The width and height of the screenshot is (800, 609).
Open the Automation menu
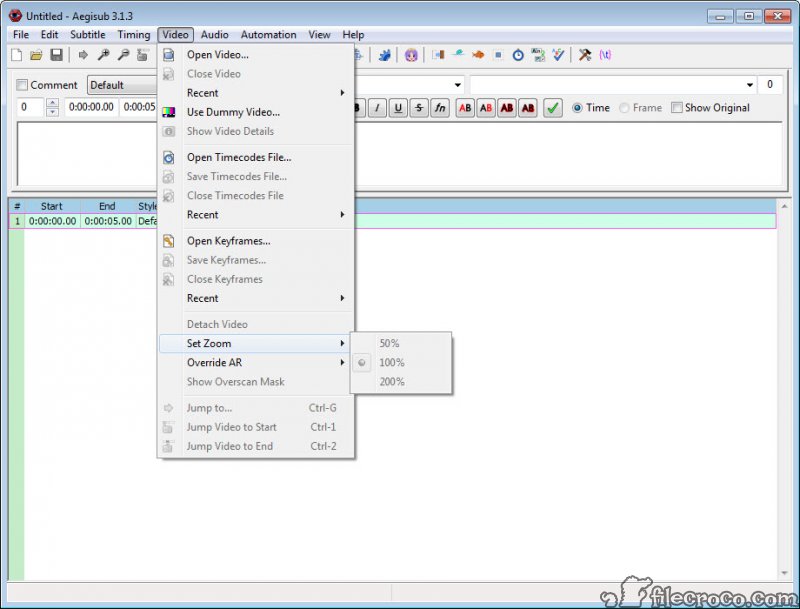(268, 35)
